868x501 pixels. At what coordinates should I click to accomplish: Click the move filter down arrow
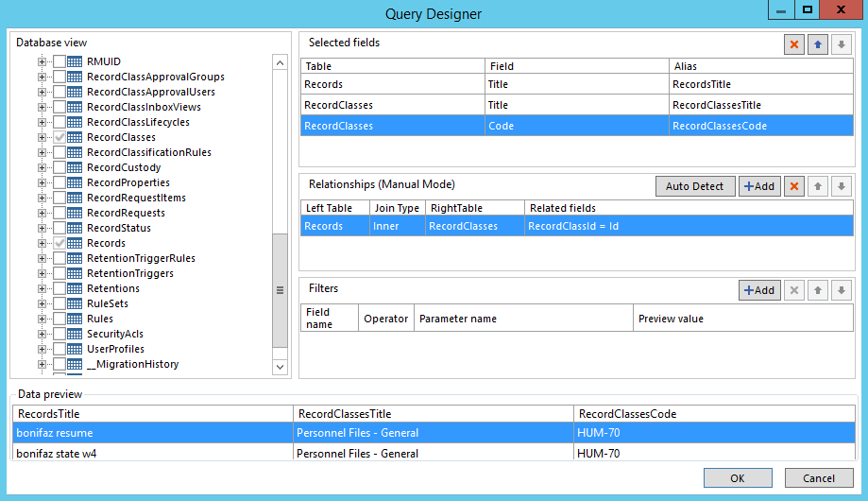pyautogui.click(x=842, y=290)
